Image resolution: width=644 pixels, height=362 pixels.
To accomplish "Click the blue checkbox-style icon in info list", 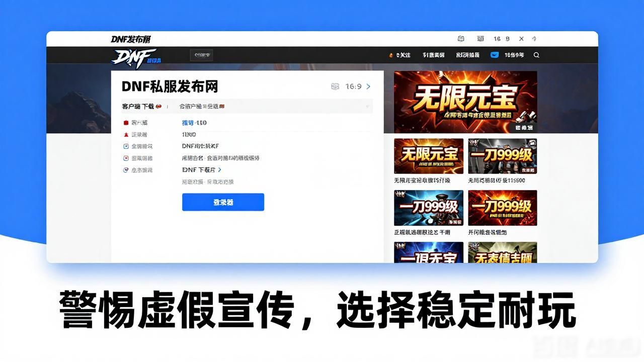I will click(x=126, y=146).
